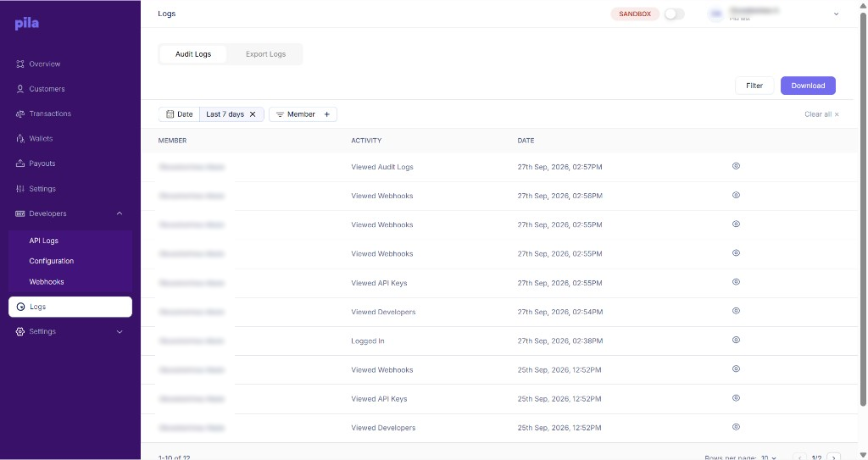Click the DATE column header

point(526,141)
